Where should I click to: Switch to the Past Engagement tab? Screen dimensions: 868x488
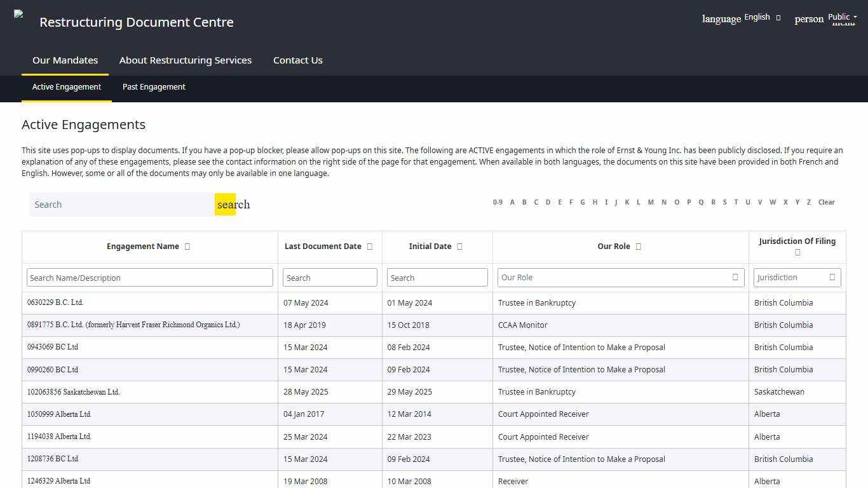point(153,87)
